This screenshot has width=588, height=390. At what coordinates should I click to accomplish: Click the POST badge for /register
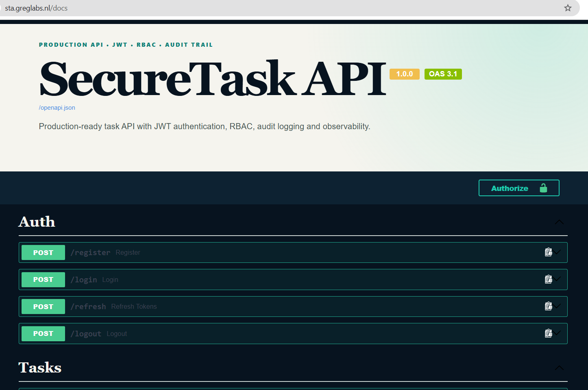click(43, 252)
